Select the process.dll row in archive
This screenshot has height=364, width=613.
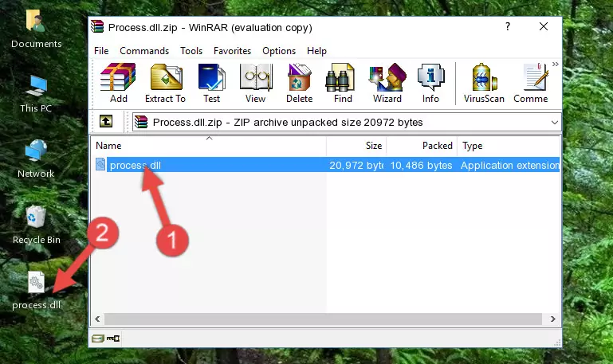(x=327, y=165)
